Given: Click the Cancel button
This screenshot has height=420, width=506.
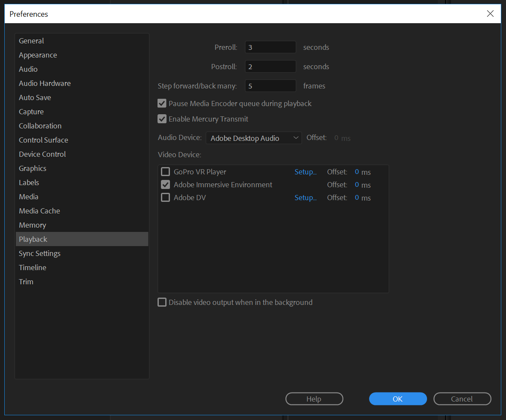Looking at the screenshot, I should click(x=462, y=399).
